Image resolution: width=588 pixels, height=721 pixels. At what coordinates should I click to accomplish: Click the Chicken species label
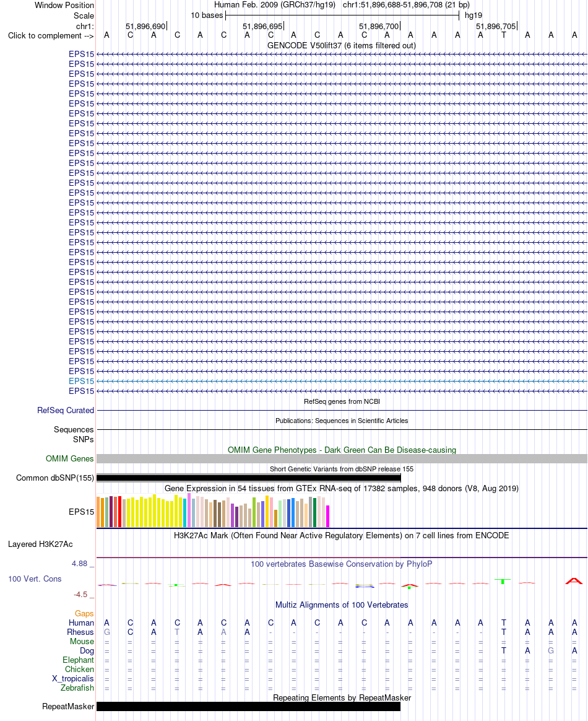tap(79, 670)
